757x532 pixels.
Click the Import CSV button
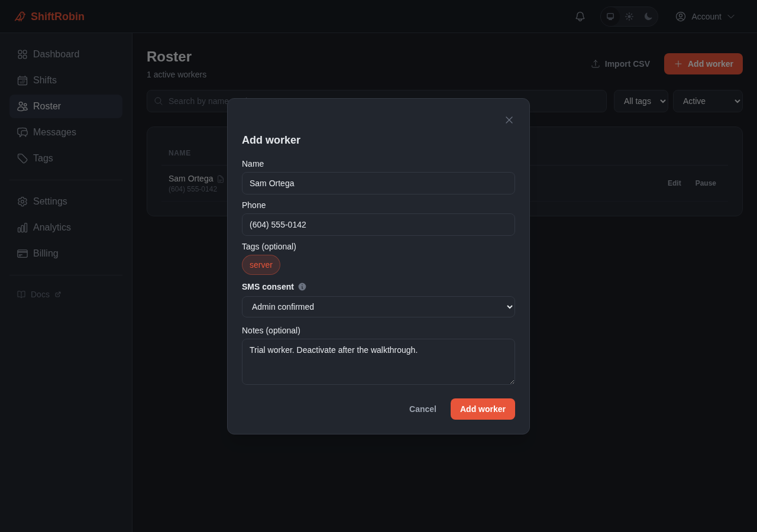coord(620,64)
